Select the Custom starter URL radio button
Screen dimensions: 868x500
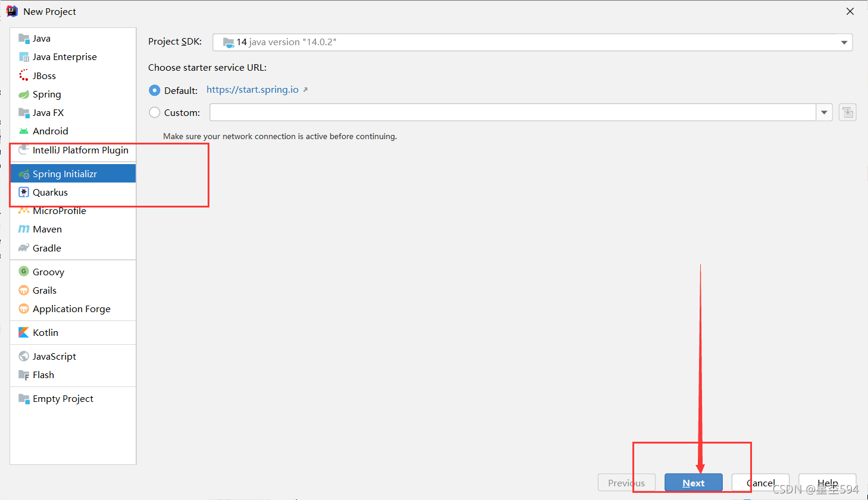[155, 112]
